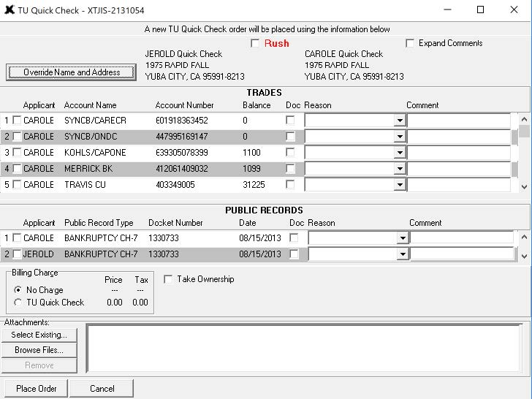532x399 pixels.
Task: Open Reason dropdown for TRAVIS CU trade
Action: pyautogui.click(x=400, y=185)
